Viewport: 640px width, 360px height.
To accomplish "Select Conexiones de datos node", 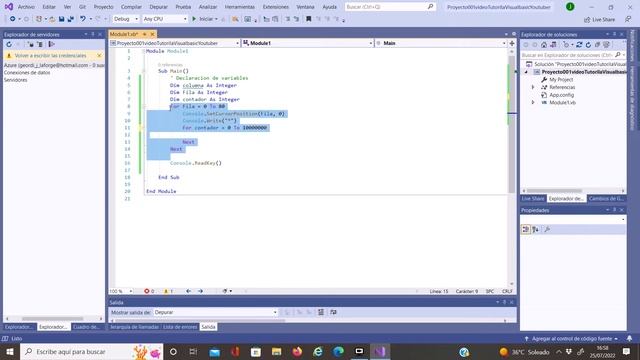I will 27,73.
